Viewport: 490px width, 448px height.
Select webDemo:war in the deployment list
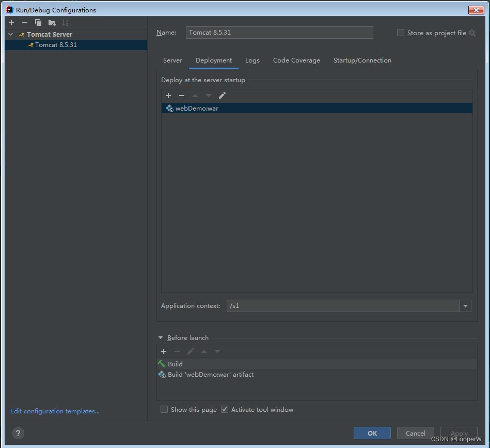317,108
